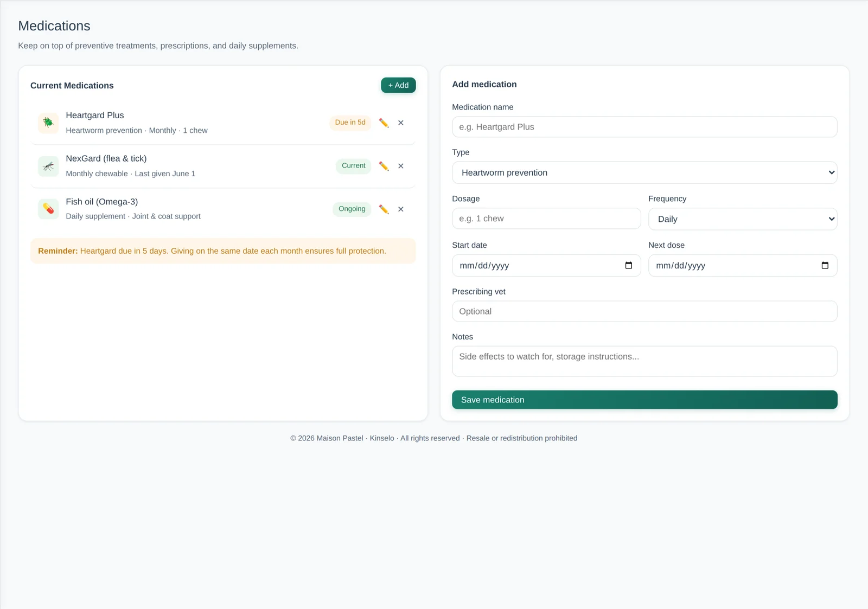868x609 pixels.
Task: Click the 'Due in 5d' badge
Action: tap(350, 123)
